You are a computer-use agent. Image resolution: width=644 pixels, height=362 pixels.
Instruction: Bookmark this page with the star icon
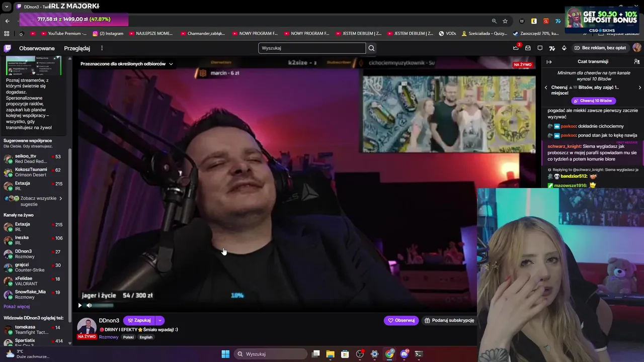point(505,21)
